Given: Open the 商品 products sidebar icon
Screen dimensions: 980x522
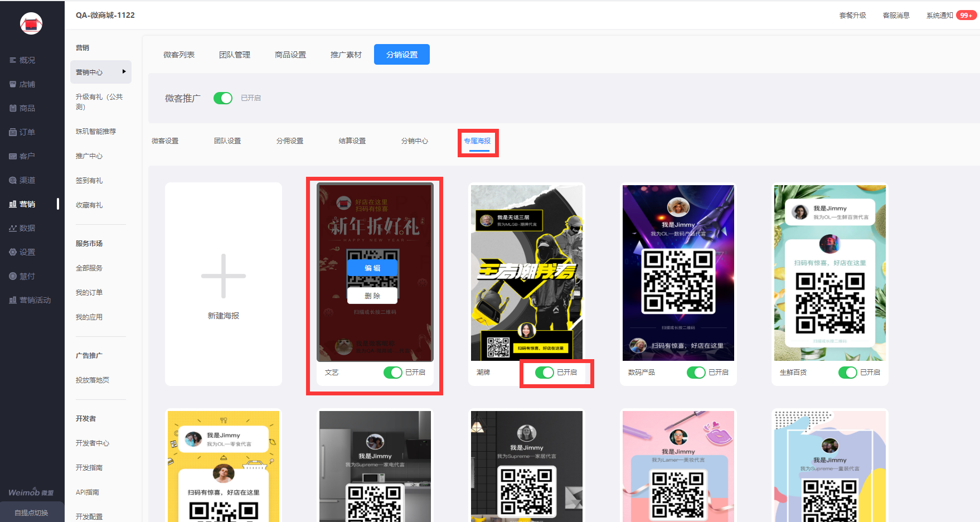Looking at the screenshot, I should [13, 108].
